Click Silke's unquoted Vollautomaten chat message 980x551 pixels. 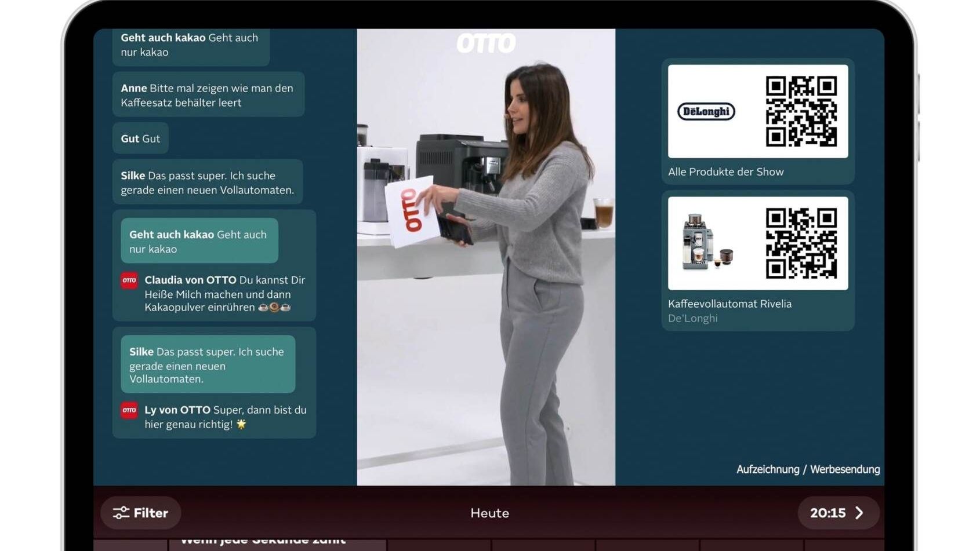pos(208,182)
